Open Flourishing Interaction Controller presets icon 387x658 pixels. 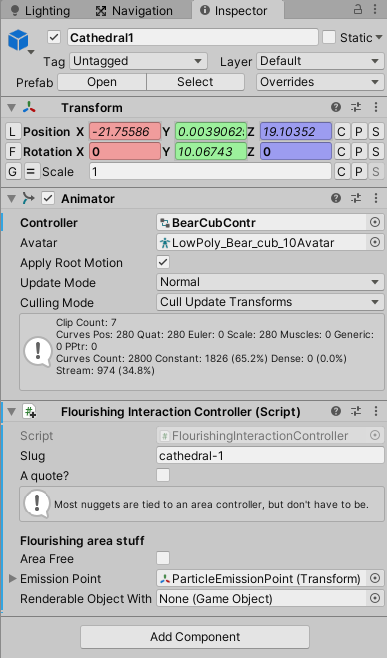pos(356,411)
